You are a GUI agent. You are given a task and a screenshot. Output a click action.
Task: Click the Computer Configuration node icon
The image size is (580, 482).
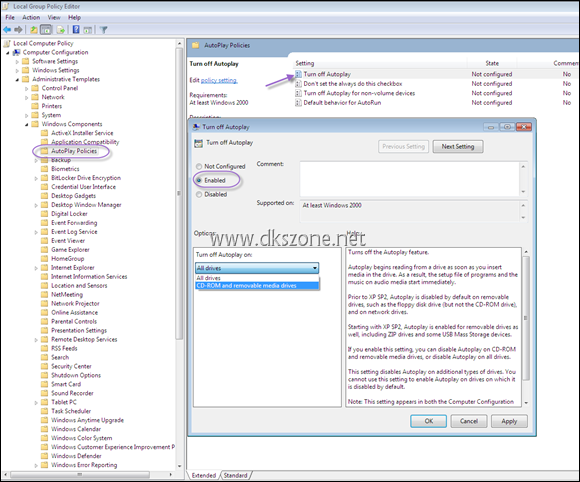[x=17, y=53]
